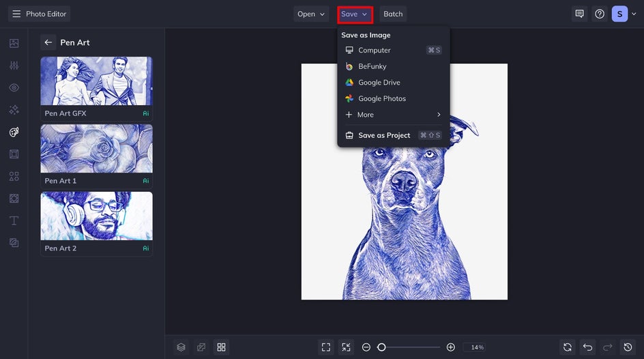Go back using the Pen Art arrow

pyautogui.click(x=48, y=42)
